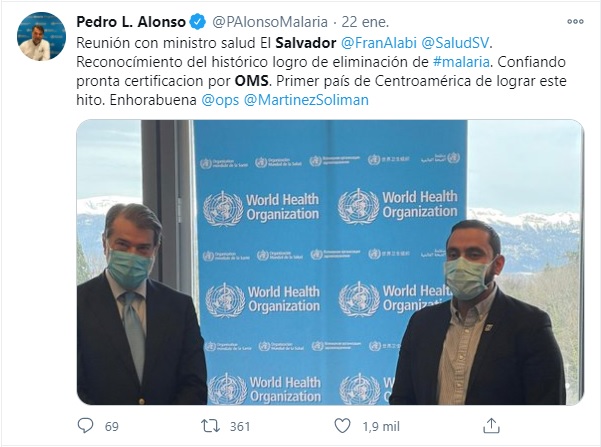Click the retweet arrows icon

click(x=210, y=426)
